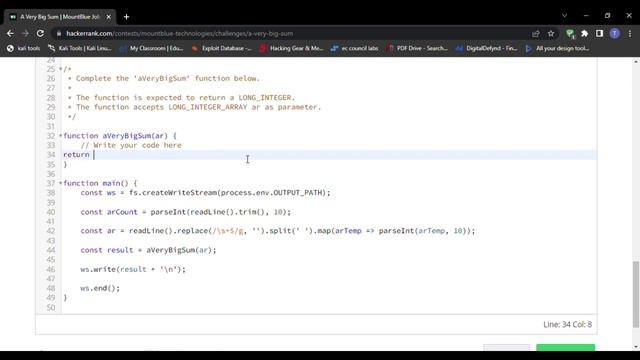
Task: Open the My Classroom bookmark
Action: point(151,48)
